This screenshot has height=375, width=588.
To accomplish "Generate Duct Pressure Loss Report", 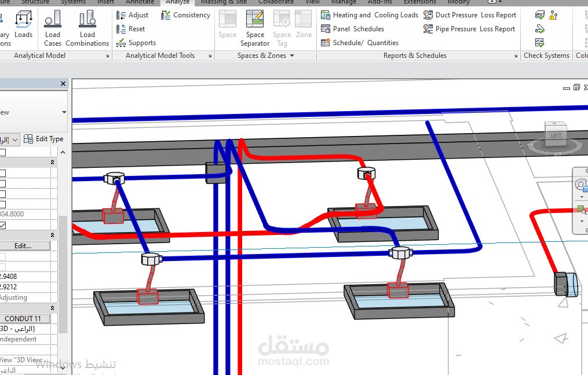I will [x=470, y=15].
